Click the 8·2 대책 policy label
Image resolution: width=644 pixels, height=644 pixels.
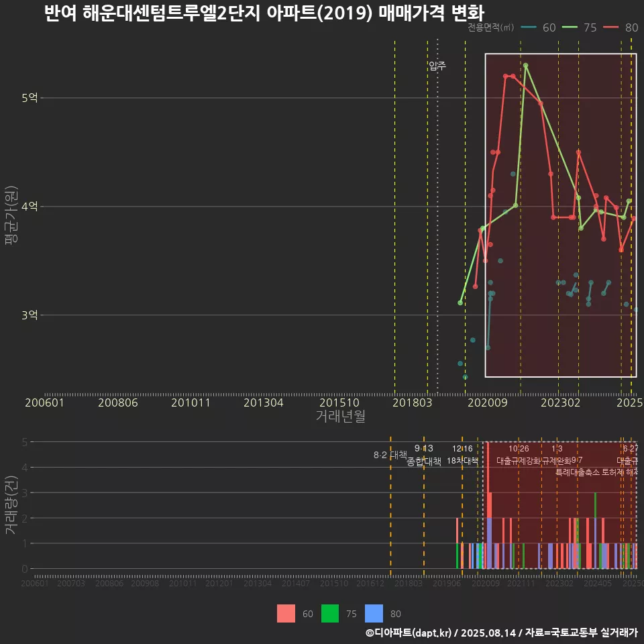[390, 455]
